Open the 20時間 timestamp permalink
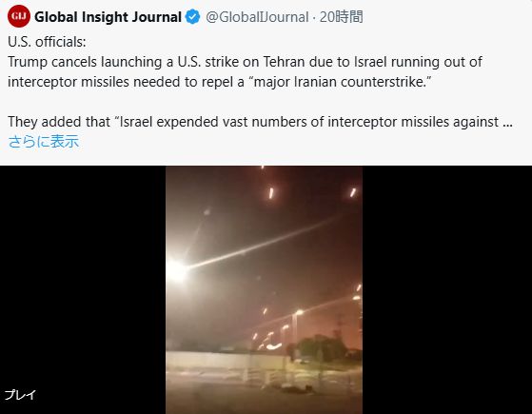This screenshot has width=532, height=414. 342,16
